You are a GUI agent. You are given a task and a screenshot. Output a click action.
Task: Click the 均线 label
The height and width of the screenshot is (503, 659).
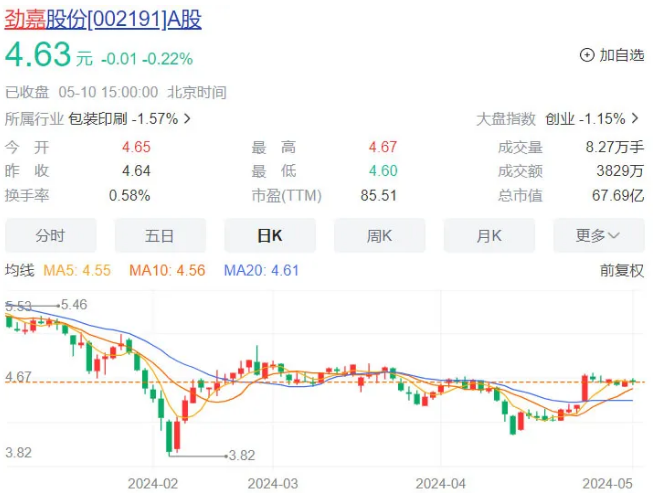pyautogui.click(x=19, y=271)
